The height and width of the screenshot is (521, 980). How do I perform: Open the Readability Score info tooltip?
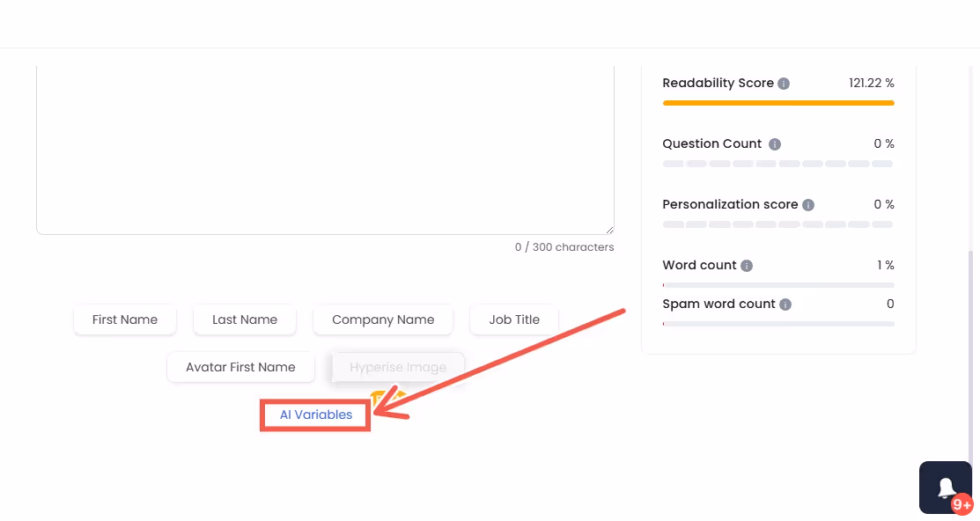click(x=784, y=83)
